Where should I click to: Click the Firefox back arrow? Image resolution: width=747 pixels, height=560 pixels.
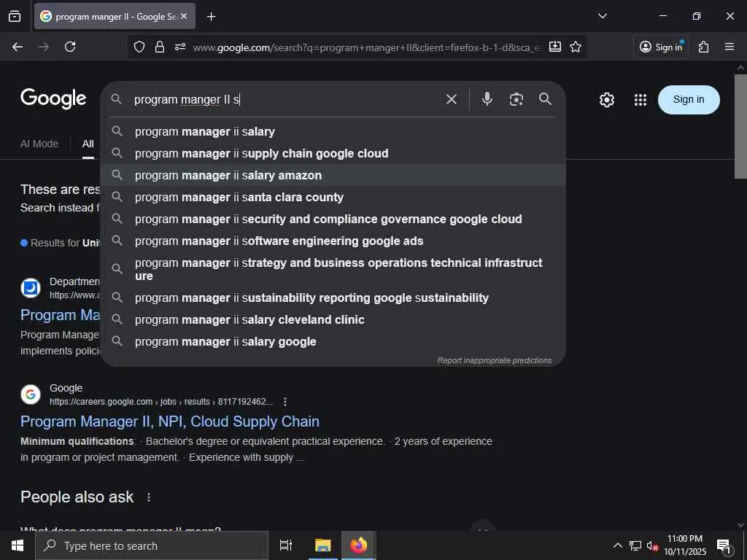click(18, 47)
